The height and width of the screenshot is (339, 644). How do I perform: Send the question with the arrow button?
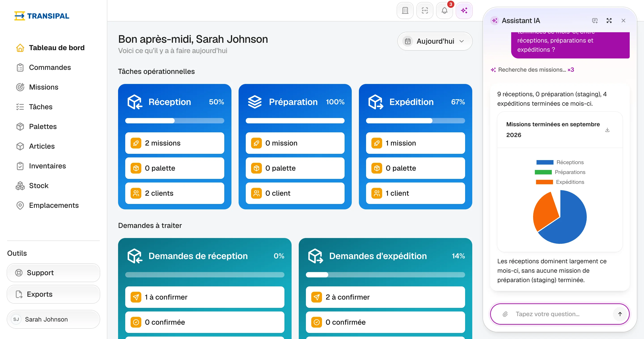[x=620, y=314]
